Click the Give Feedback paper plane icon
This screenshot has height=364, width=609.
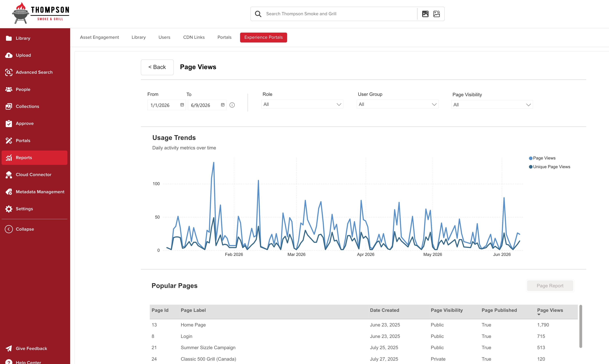click(9, 348)
